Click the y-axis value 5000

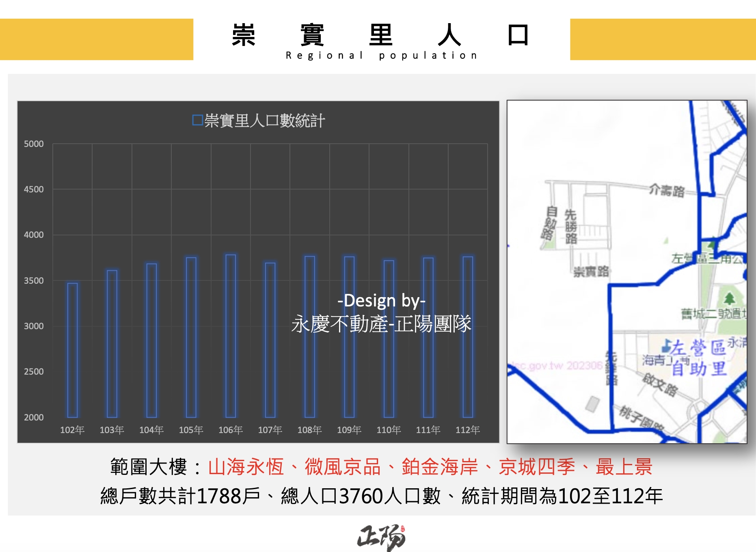point(34,144)
